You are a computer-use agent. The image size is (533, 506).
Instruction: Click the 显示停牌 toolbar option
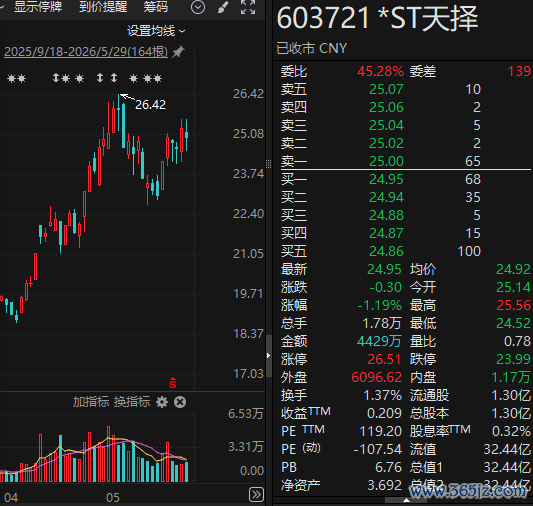click(x=38, y=6)
